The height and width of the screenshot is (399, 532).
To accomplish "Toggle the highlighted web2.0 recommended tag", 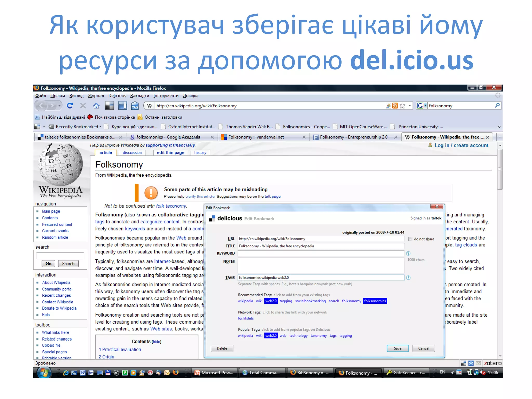I will (271, 301).
